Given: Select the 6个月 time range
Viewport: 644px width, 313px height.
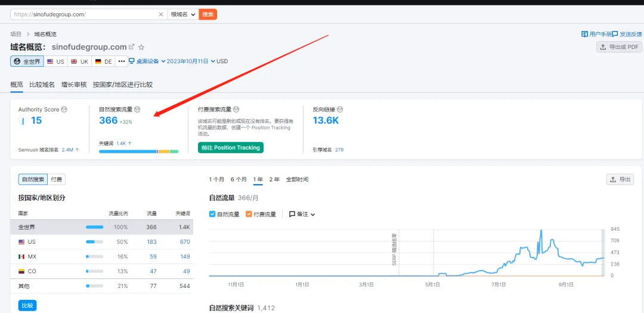Looking at the screenshot, I should click(239, 179).
